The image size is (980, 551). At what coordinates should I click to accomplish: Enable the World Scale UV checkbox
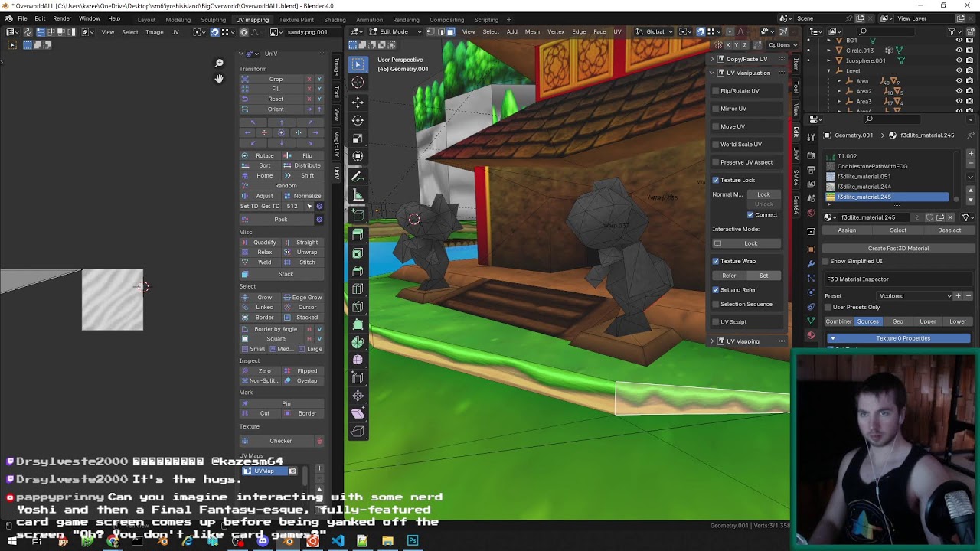[716, 145]
